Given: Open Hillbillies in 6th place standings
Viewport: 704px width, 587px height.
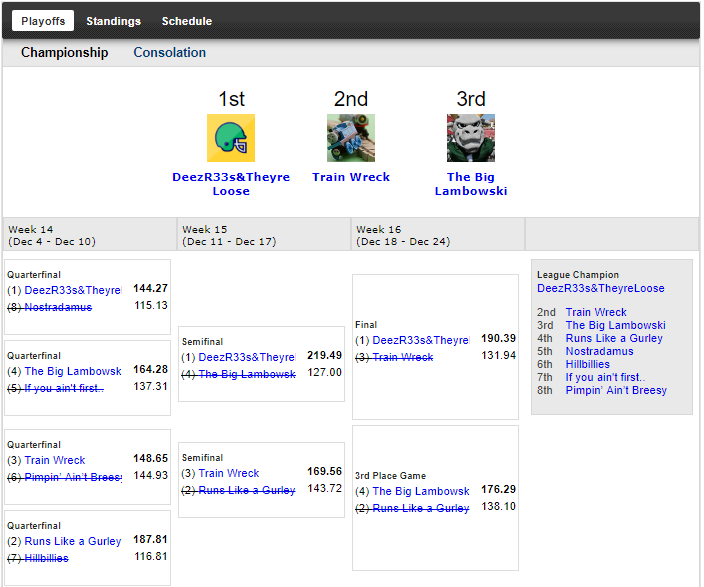Looking at the screenshot, I should [588, 364].
